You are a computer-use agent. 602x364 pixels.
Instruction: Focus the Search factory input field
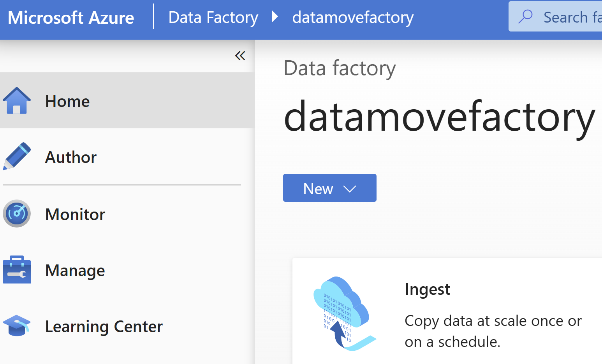(x=555, y=16)
